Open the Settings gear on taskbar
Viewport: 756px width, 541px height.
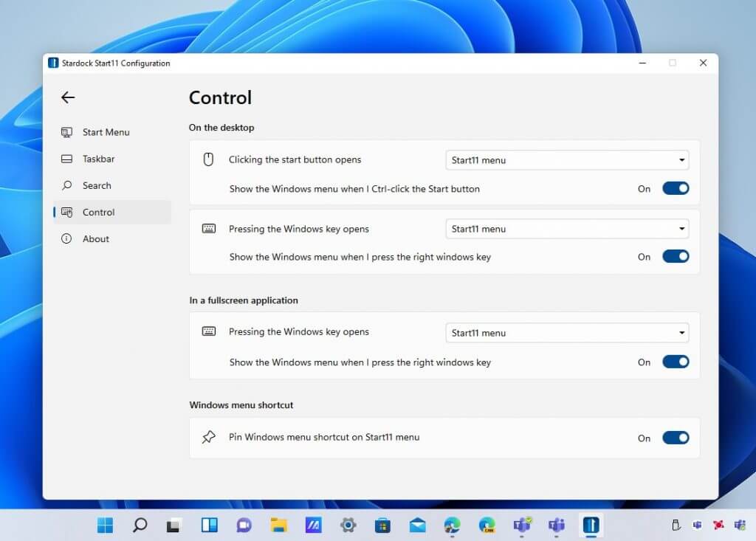(x=348, y=525)
